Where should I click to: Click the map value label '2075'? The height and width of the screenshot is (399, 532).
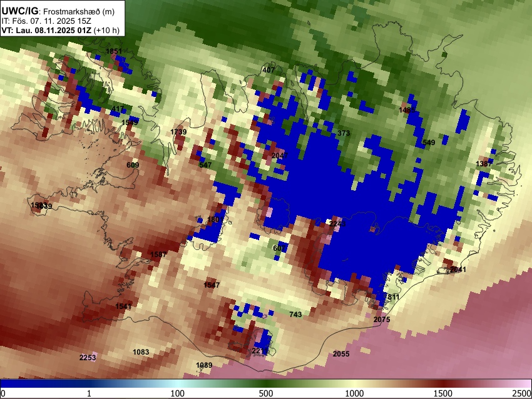point(382,320)
